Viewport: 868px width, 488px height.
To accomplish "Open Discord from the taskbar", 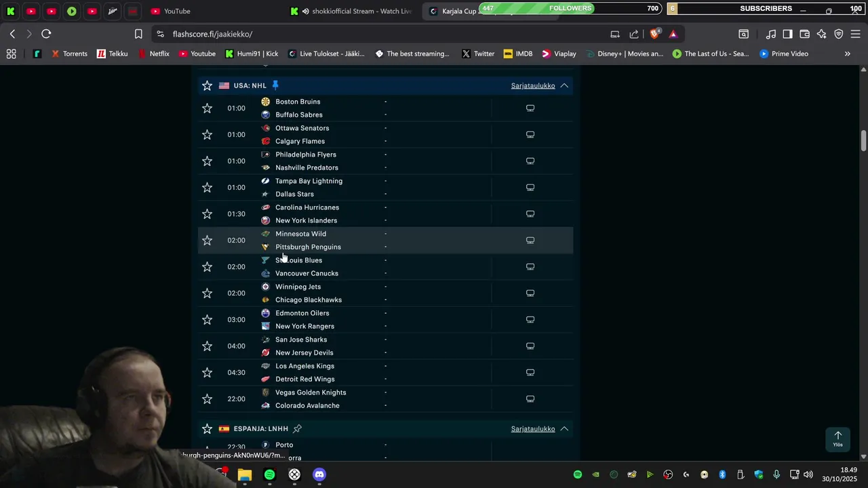I will 319,475.
